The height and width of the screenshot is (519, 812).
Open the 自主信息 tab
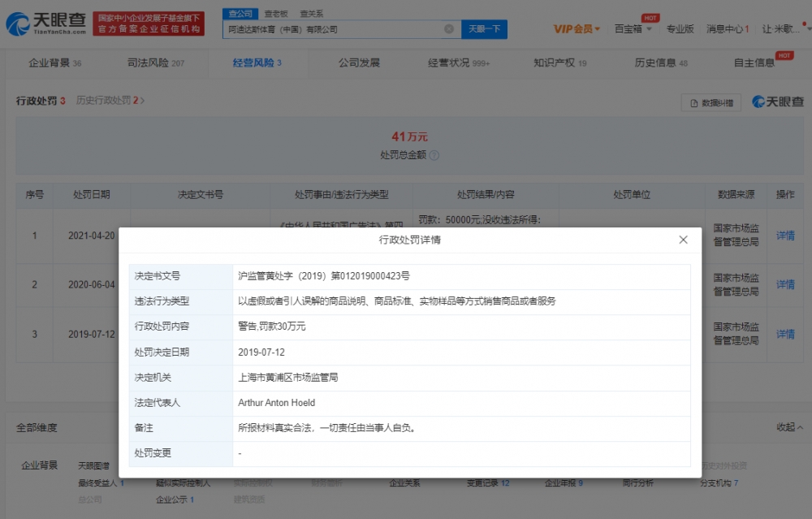point(754,63)
